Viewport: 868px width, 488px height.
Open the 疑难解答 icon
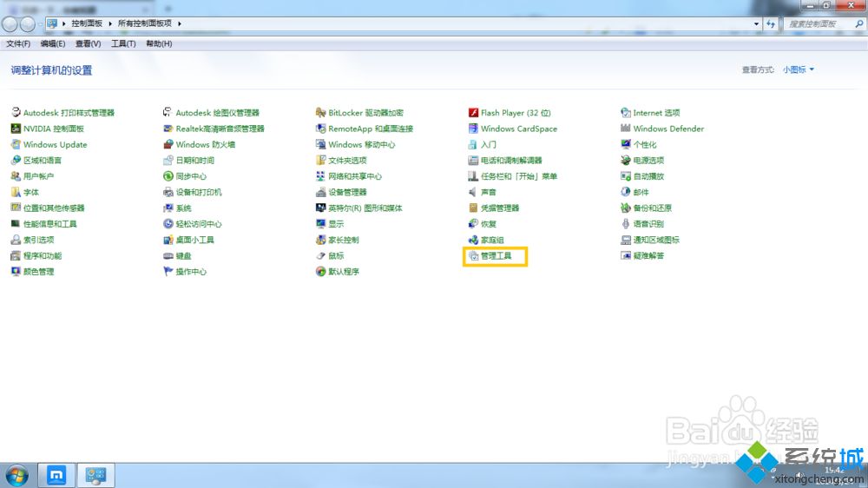626,256
